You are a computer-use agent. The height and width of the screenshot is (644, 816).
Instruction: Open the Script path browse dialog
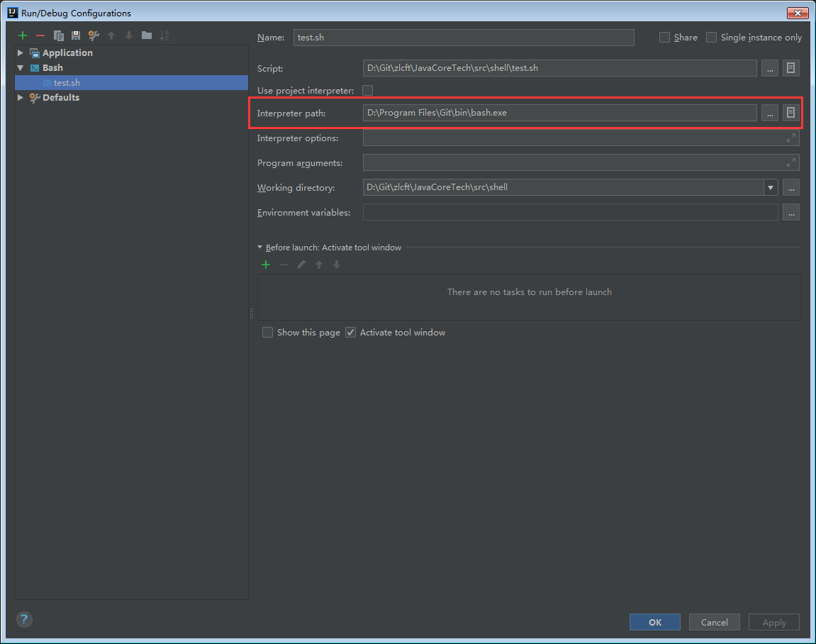coord(769,67)
